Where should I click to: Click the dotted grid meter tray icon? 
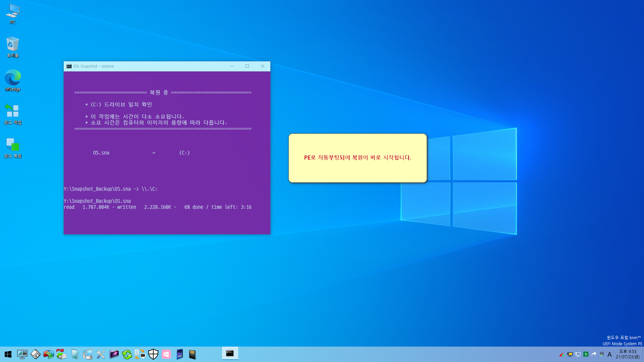tap(602, 354)
